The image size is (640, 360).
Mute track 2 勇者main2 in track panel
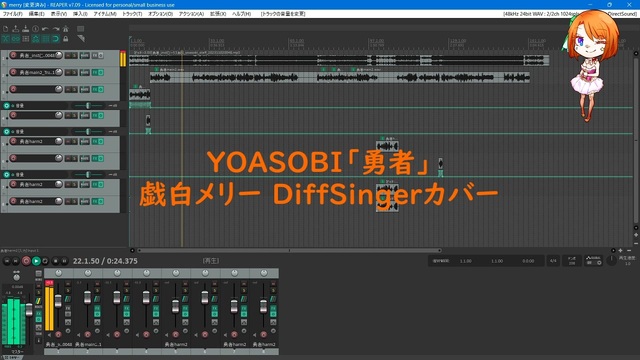tap(68, 72)
